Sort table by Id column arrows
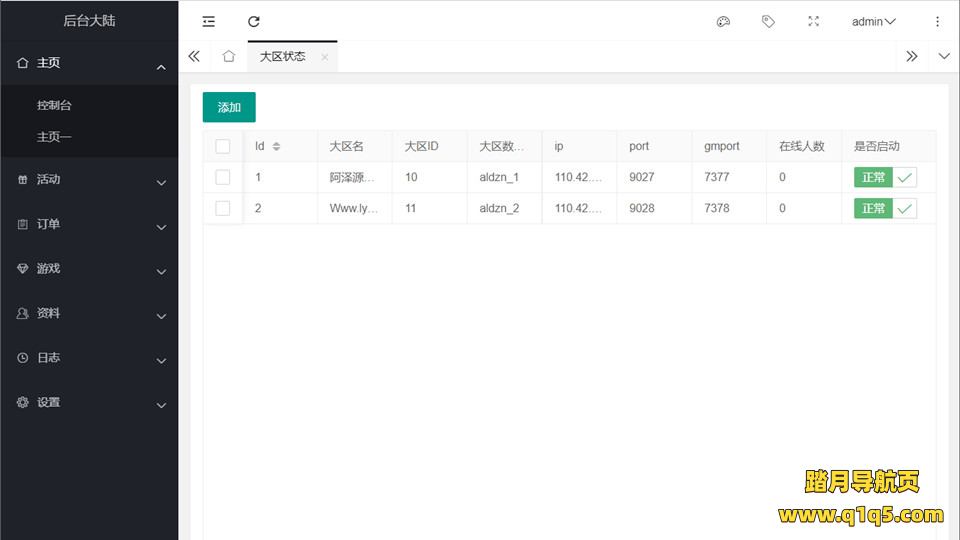960x540 pixels. coord(277,146)
